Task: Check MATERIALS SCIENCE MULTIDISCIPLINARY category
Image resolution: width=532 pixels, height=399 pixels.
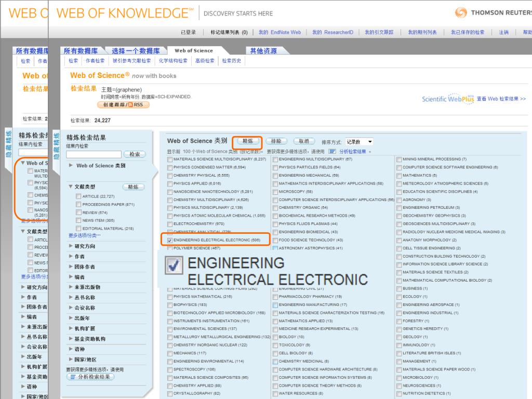Action: coord(170,159)
